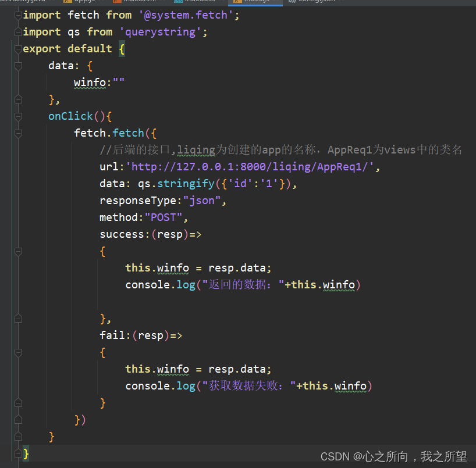Click the http://127.0.0.1:8000/liqing/AppReq1/ URL string
476x468 pixels.
pos(250,167)
